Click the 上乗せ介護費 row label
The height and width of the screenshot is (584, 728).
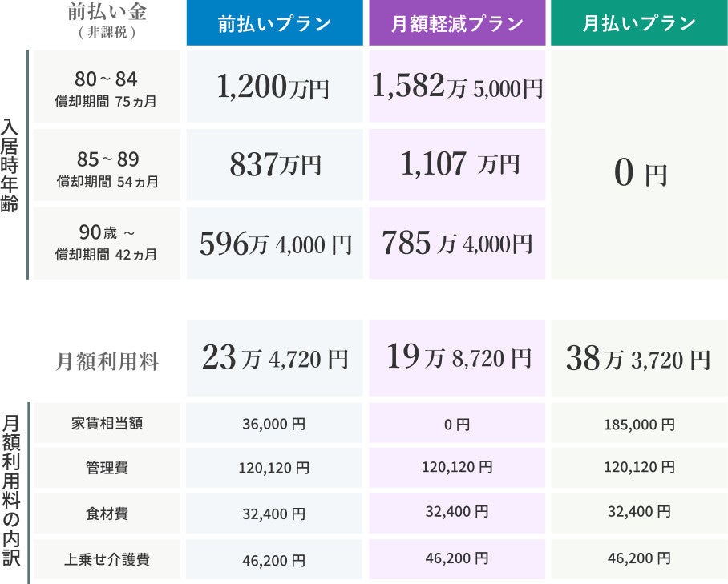tap(107, 560)
